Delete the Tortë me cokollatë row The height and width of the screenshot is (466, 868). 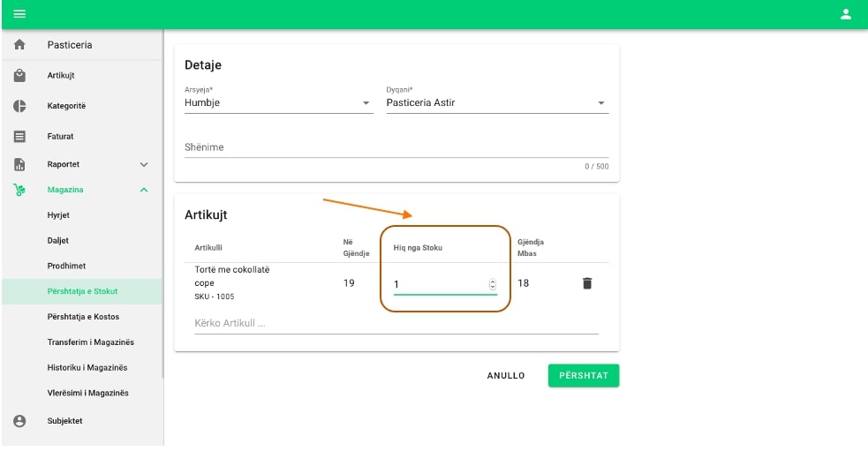(x=586, y=283)
